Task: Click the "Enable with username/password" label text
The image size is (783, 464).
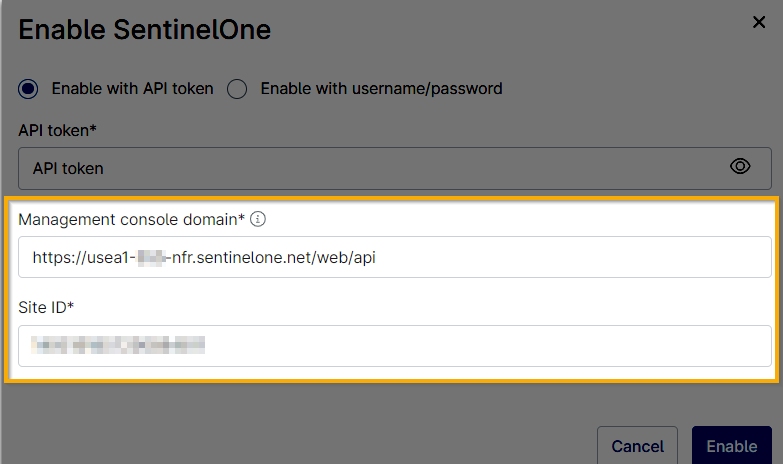Action: tap(381, 88)
